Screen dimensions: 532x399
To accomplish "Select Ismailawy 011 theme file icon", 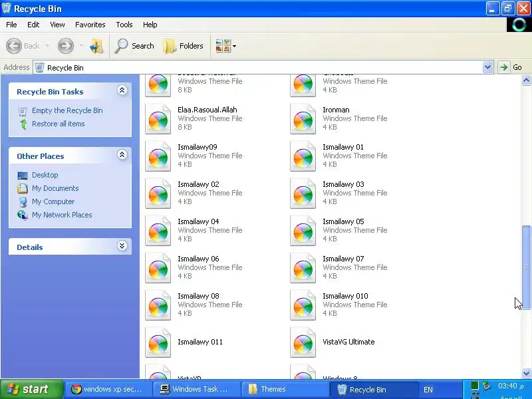I will [158, 342].
